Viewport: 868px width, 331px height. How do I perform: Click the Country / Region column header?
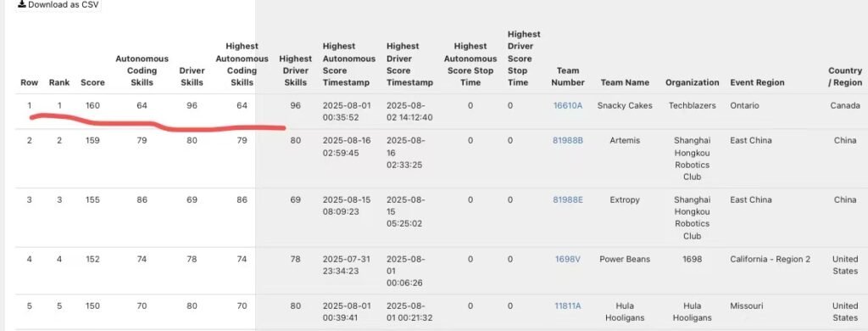pyautogui.click(x=845, y=76)
